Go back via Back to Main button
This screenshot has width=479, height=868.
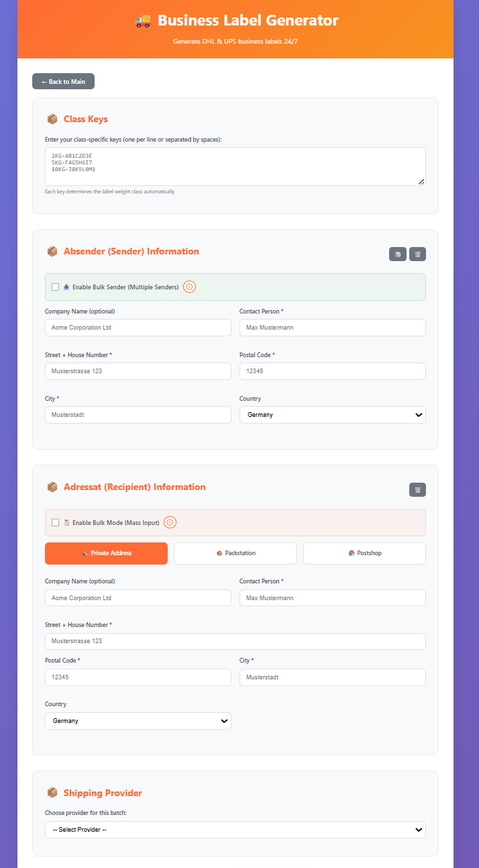click(63, 81)
